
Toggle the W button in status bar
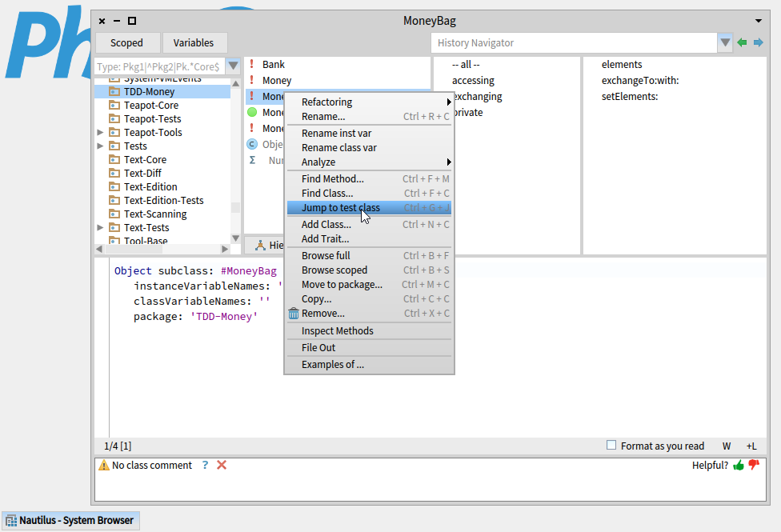tap(727, 446)
